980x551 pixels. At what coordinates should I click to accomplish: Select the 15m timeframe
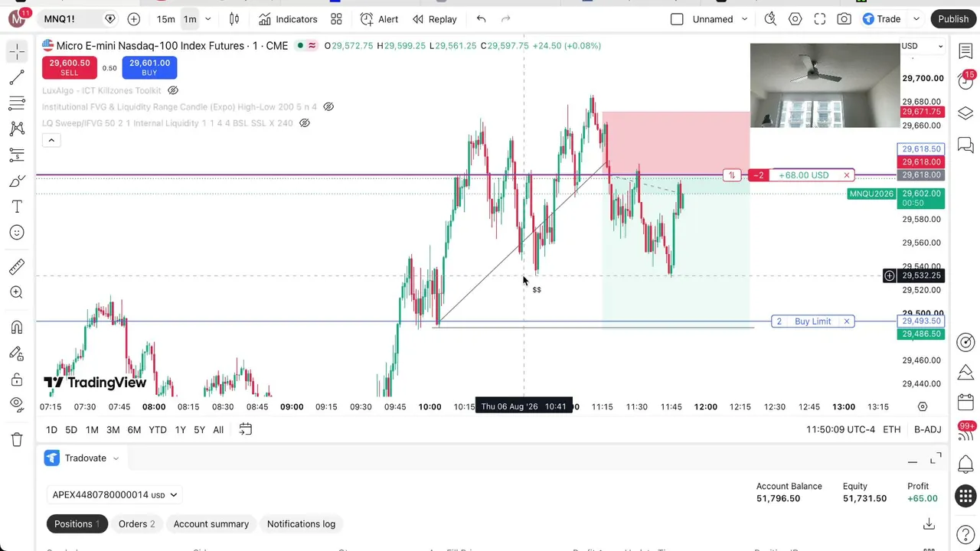point(165,19)
